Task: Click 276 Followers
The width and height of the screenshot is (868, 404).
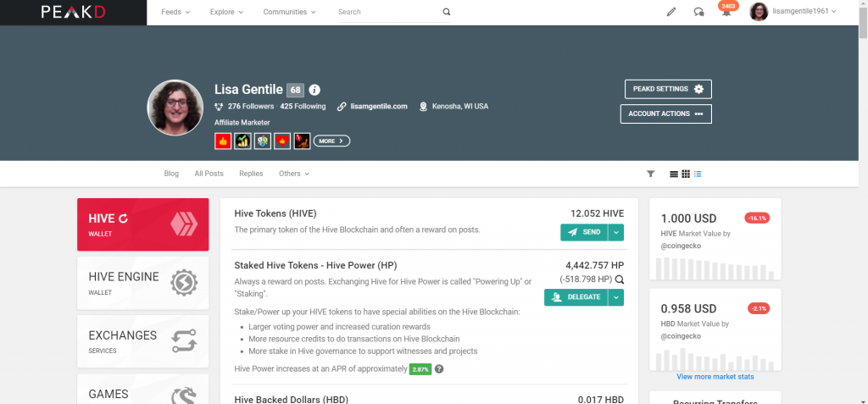Action: click(251, 106)
